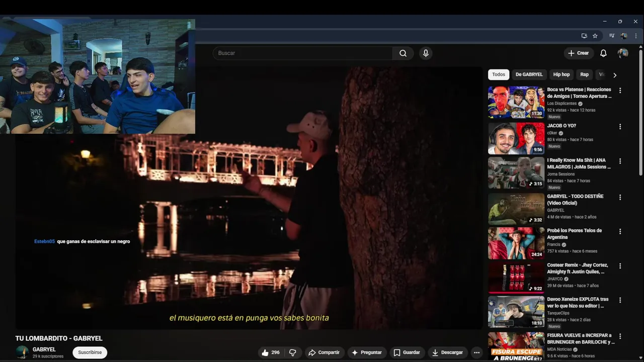Click the Descargar download button

tap(447, 352)
